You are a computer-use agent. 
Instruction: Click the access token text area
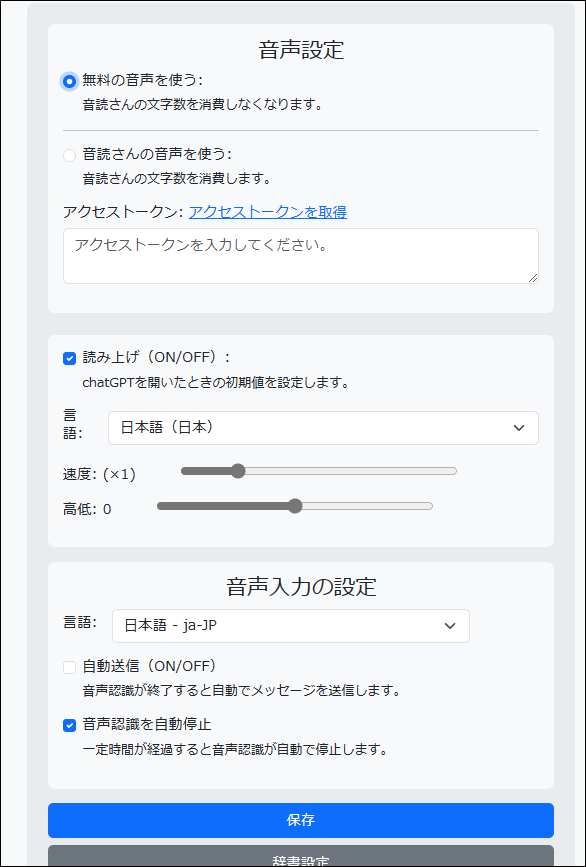tap(301, 256)
